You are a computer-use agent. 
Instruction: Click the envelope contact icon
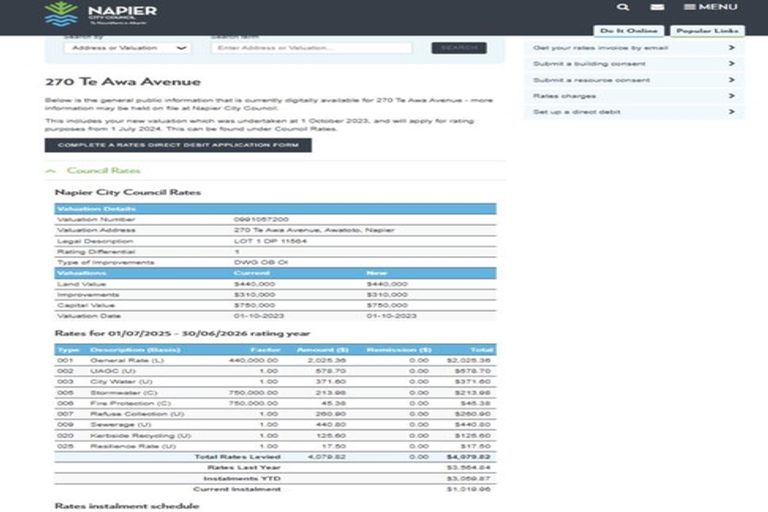[657, 7]
